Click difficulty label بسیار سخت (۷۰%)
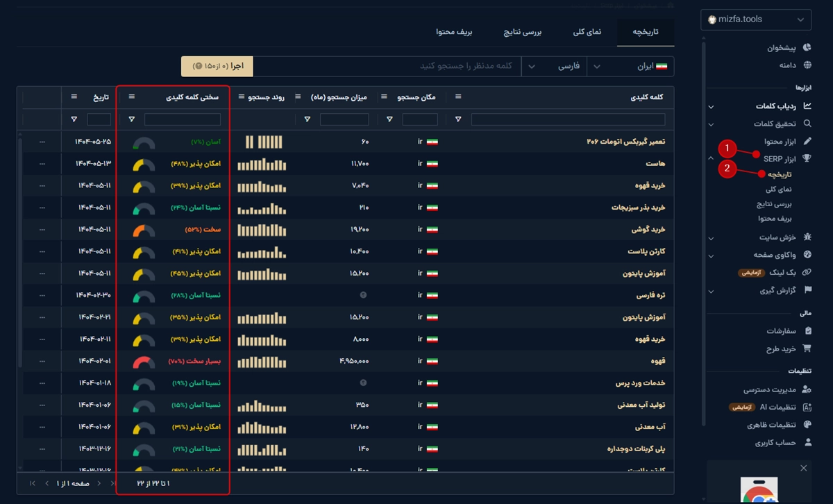The width and height of the screenshot is (833, 504). pyautogui.click(x=194, y=362)
